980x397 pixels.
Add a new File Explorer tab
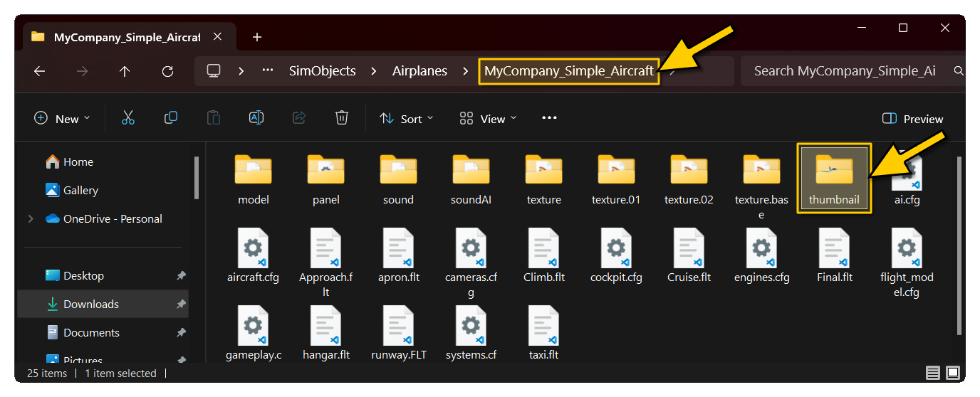click(257, 37)
